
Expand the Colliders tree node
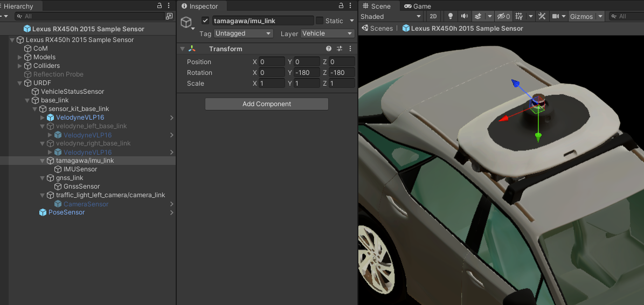tap(20, 66)
